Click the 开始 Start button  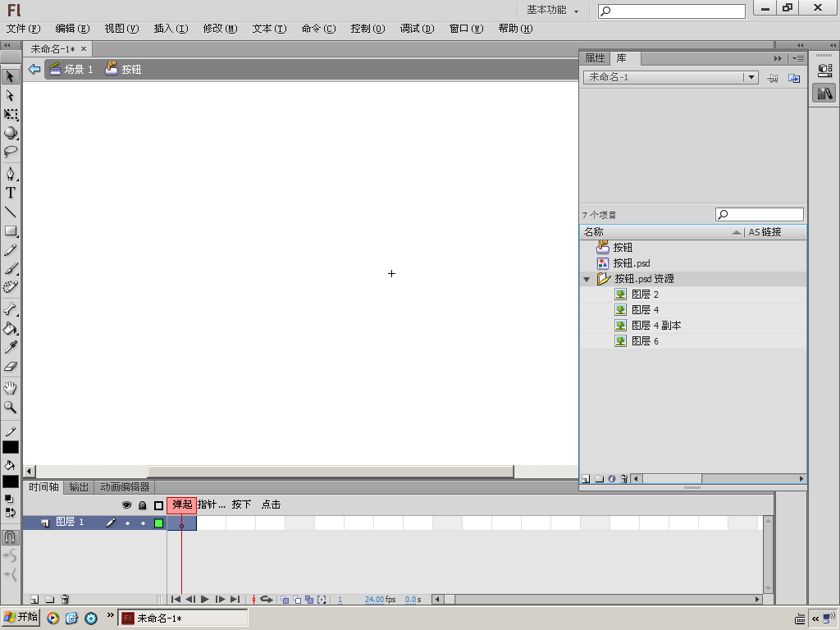pos(21,617)
